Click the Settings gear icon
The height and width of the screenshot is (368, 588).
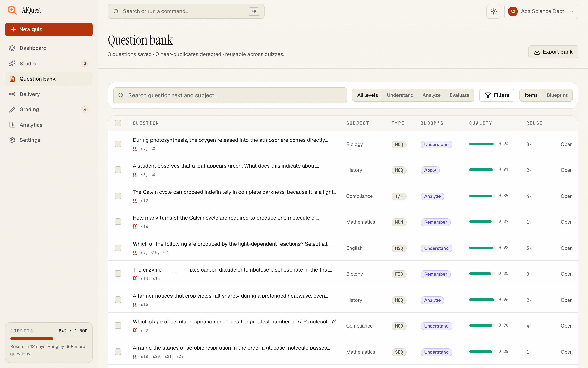tap(12, 140)
